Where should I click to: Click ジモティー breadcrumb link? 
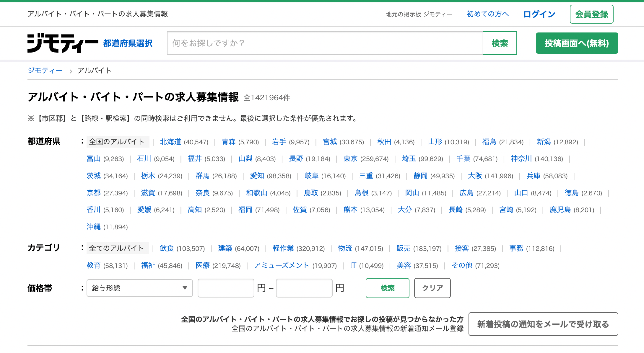[x=45, y=71]
